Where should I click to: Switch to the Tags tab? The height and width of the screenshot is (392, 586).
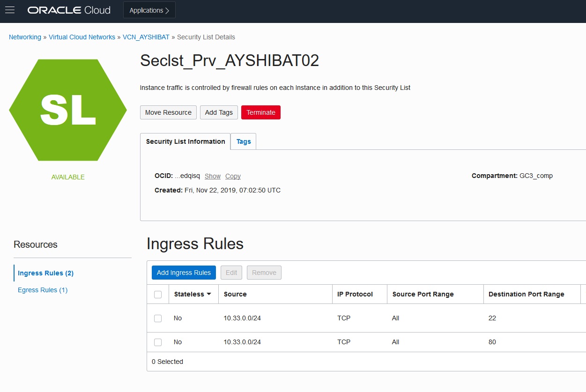click(244, 141)
